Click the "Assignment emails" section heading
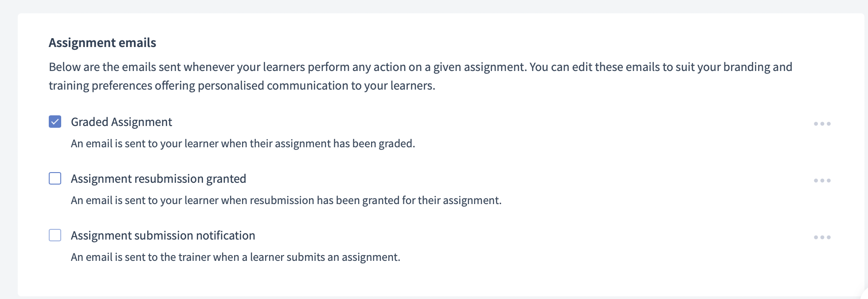 click(x=102, y=43)
